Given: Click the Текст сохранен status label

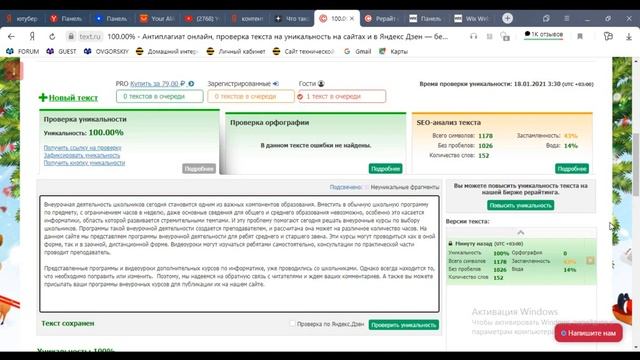Looking at the screenshot, I should pyautogui.click(x=68, y=323).
